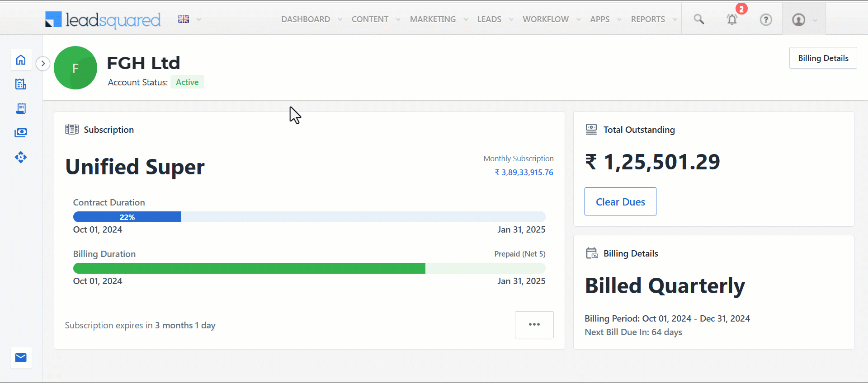Open the building sidebar icon
The height and width of the screenshot is (383, 868).
tap(21, 84)
